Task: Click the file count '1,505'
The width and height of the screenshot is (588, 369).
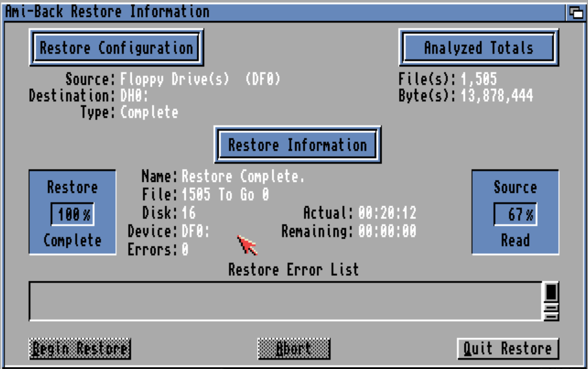Action: (x=478, y=79)
